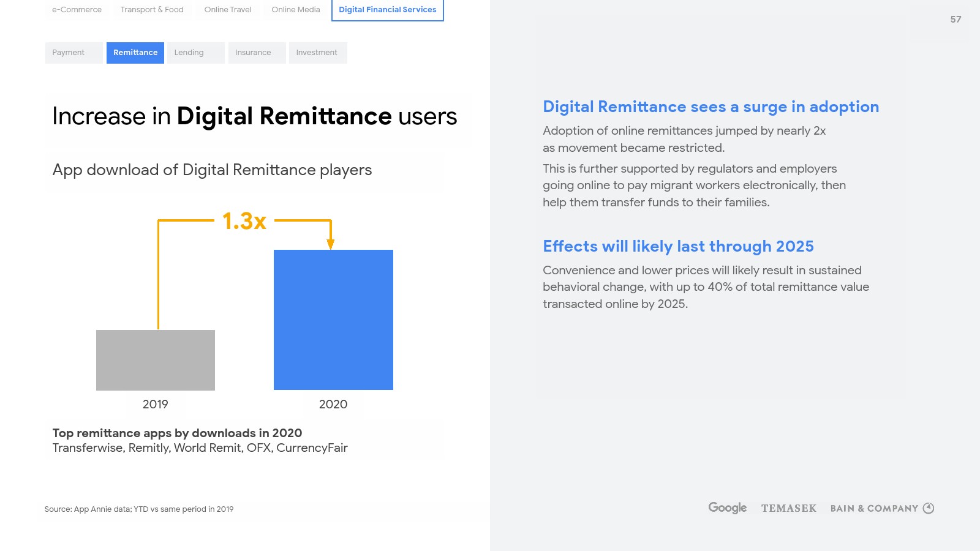The height and width of the screenshot is (551, 980).
Task: Click the 1.3x growth label
Action: pyautogui.click(x=244, y=221)
